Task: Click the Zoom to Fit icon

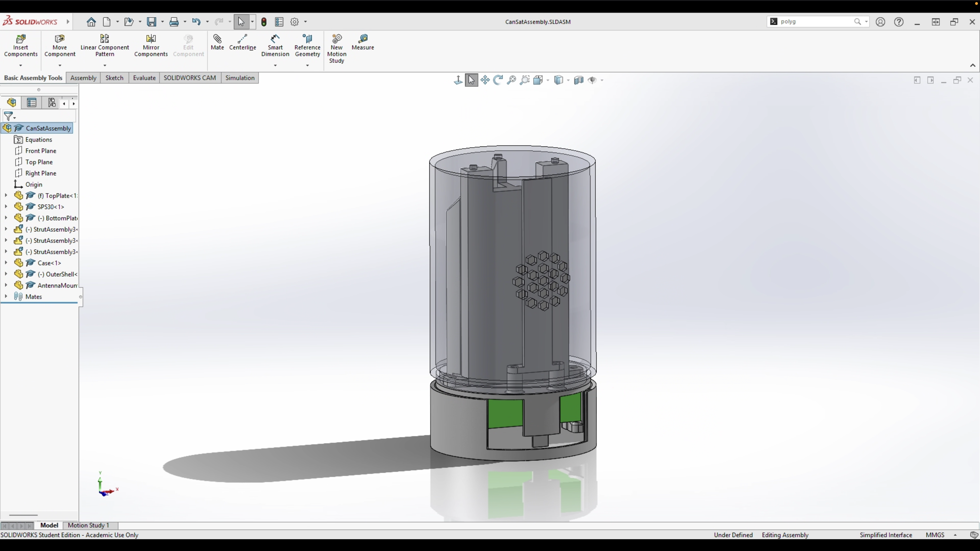Action: coord(511,80)
